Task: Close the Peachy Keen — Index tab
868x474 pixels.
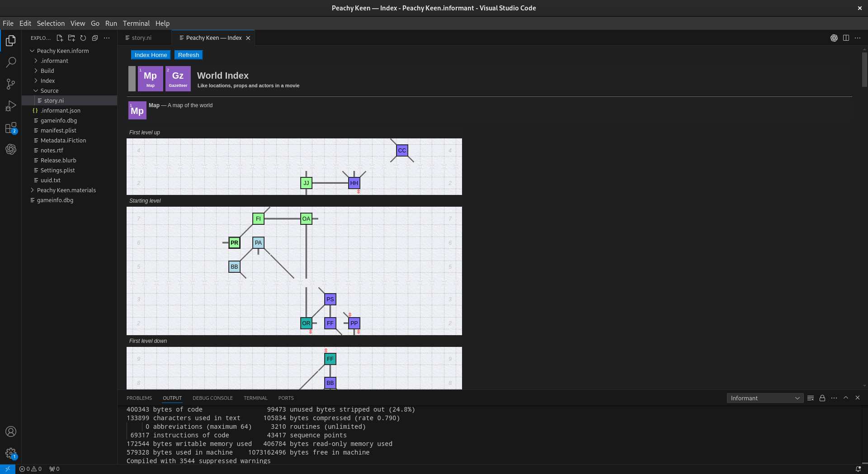Action: (x=248, y=38)
